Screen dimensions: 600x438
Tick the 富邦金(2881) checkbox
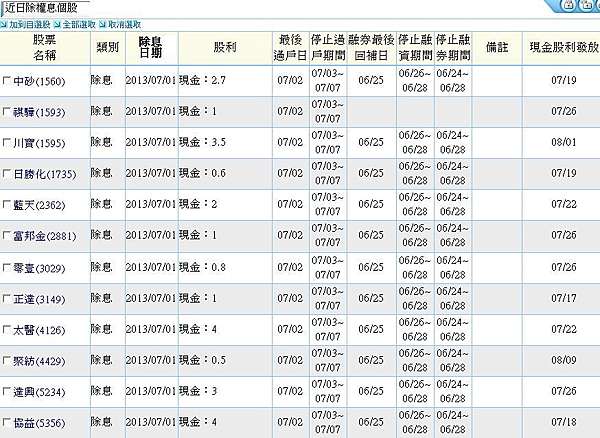(7, 235)
